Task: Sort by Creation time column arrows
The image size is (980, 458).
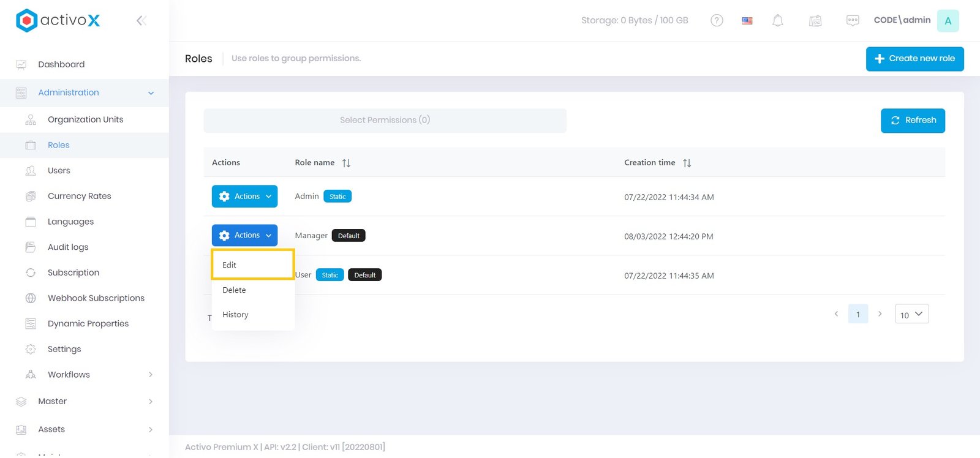Action: pos(687,163)
